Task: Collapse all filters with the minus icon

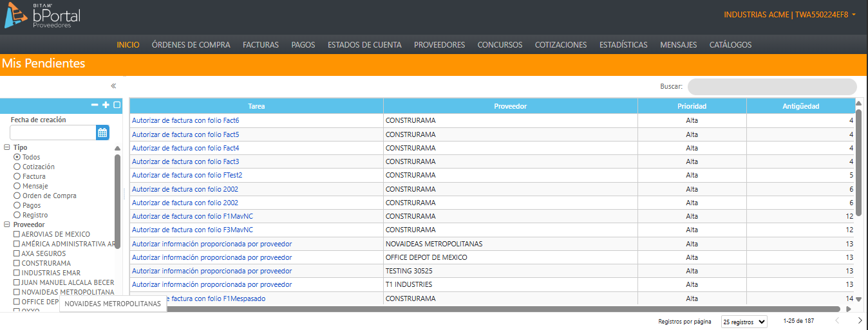Action: [x=95, y=105]
